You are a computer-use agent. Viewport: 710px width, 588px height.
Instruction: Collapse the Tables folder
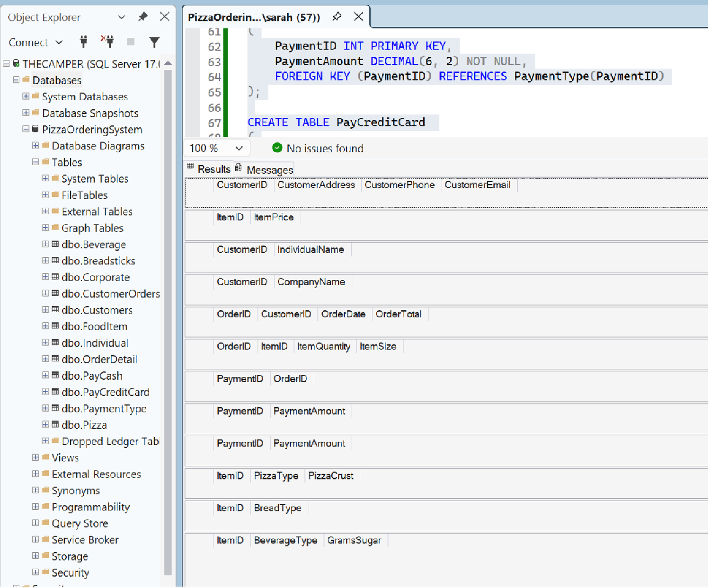click(35, 162)
